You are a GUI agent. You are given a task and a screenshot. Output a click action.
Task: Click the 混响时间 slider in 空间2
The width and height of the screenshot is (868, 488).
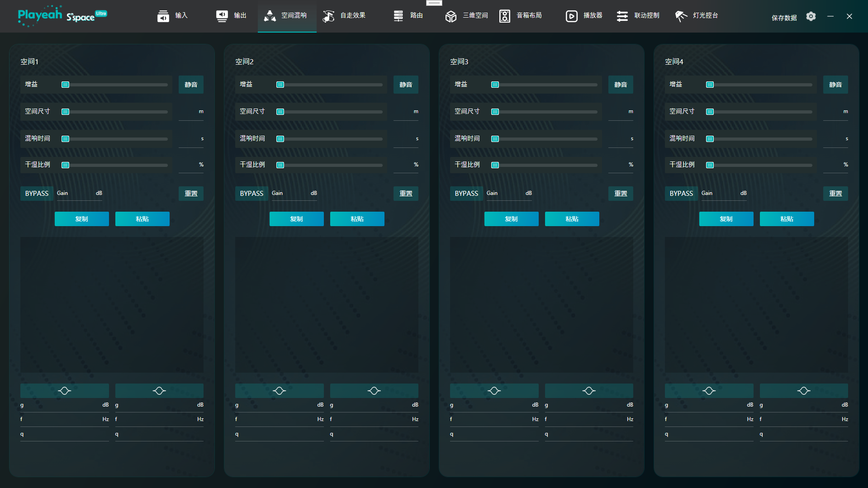[330, 139]
